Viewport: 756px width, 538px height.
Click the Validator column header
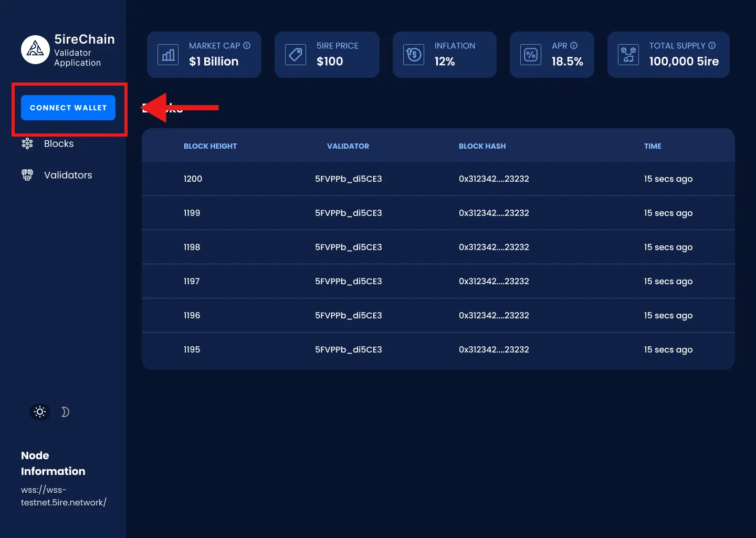(348, 146)
